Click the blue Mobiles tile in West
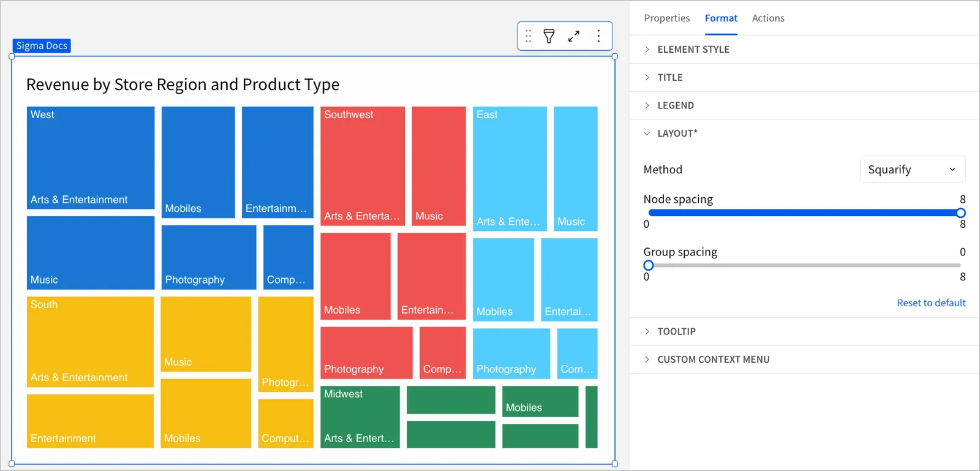The image size is (980, 471). point(198,162)
